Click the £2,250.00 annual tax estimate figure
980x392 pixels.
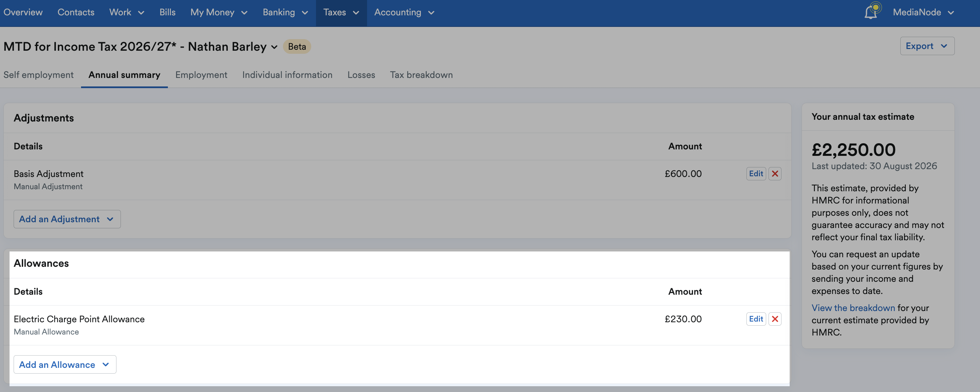853,150
